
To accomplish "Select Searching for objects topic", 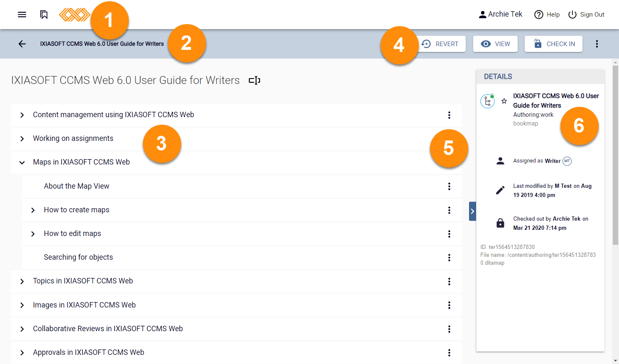I will tap(78, 257).
